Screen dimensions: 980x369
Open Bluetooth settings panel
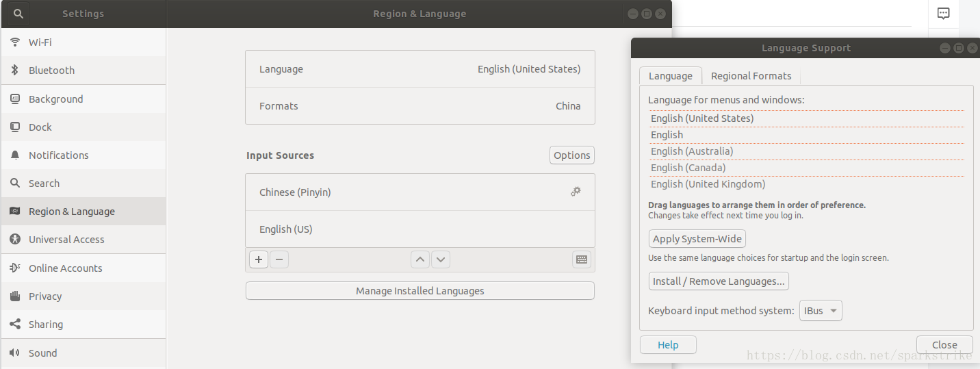coord(83,70)
